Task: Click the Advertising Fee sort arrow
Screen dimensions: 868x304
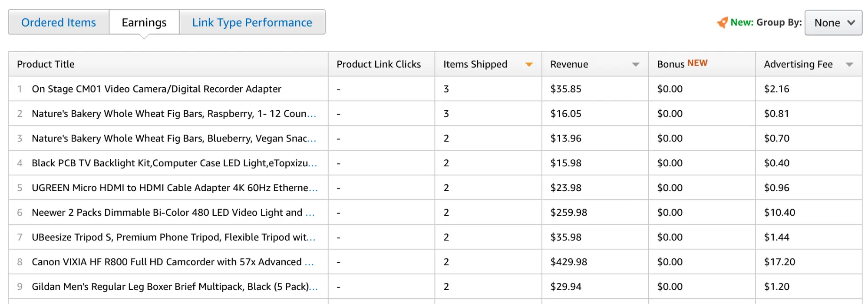Action: [849, 65]
